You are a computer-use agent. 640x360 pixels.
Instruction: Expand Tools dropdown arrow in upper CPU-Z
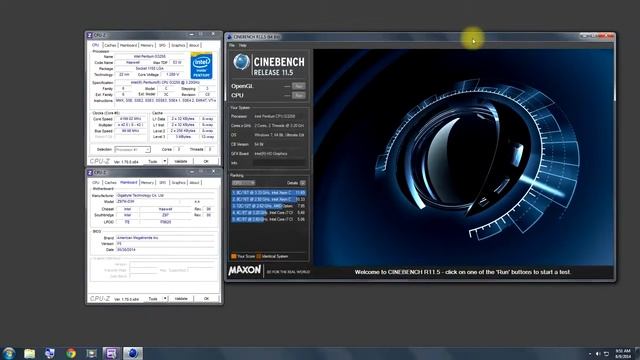point(165,162)
